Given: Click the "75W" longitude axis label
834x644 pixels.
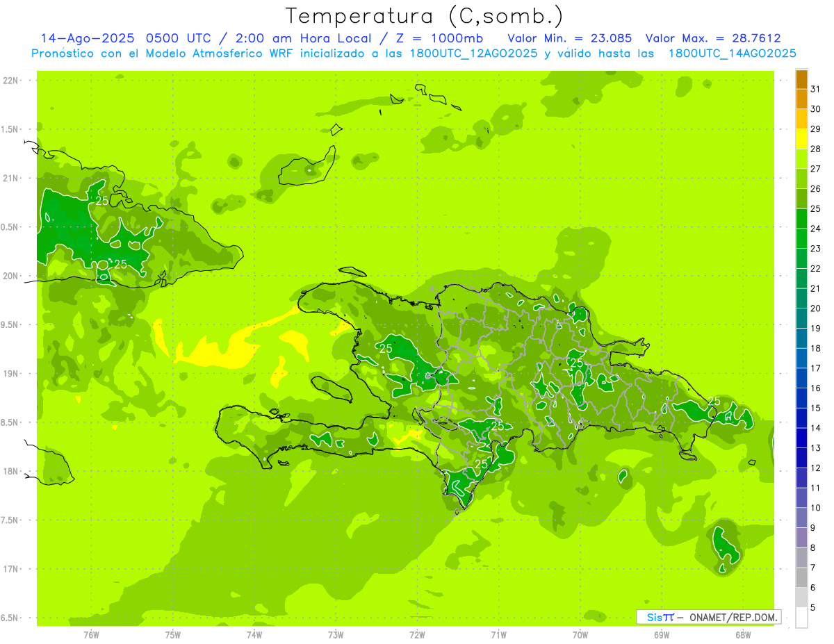Looking at the screenshot, I should (173, 634).
